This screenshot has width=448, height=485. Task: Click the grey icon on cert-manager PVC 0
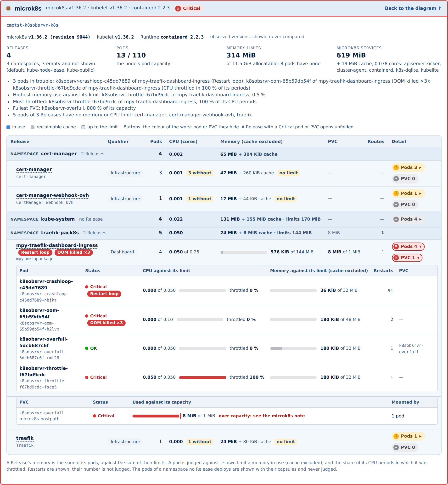point(396,179)
